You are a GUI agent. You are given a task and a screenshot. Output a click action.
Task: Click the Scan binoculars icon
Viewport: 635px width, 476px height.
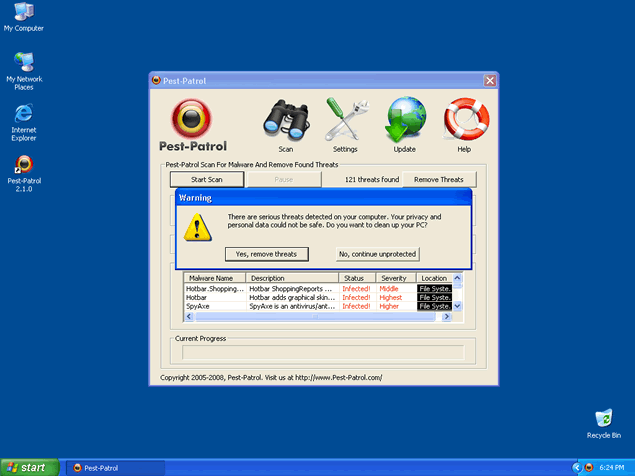coord(285,121)
